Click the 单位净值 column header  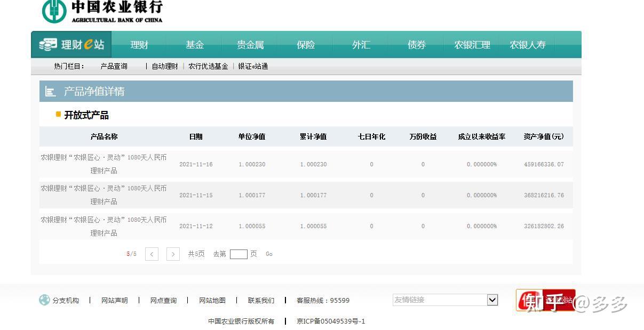[252, 136]
